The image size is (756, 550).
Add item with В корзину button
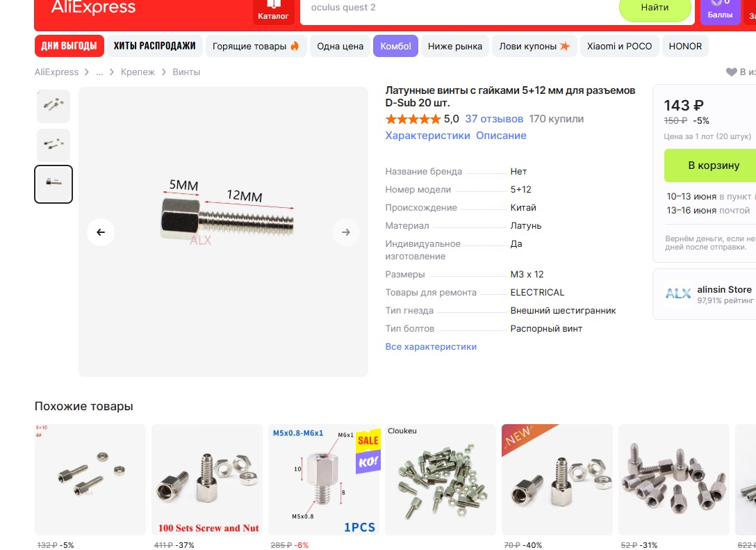click(710, 165)
